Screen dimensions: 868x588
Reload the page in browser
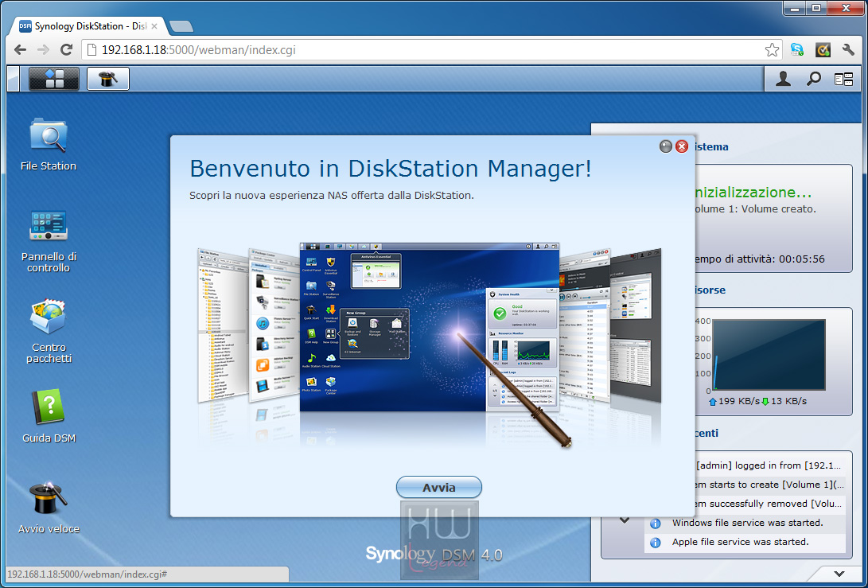[66, 50]
